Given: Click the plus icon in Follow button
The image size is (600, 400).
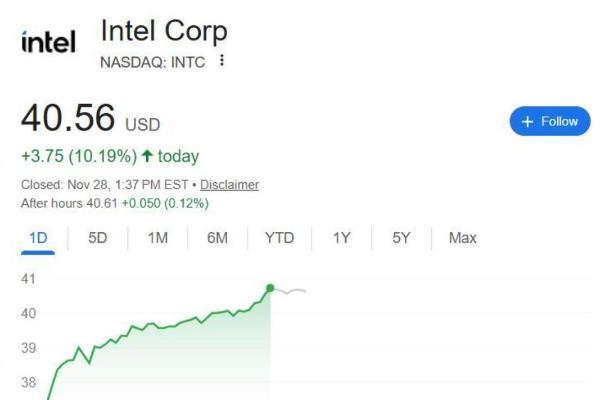Looking at the screenshot, I should pyautogui.click(x=527, y=121).
